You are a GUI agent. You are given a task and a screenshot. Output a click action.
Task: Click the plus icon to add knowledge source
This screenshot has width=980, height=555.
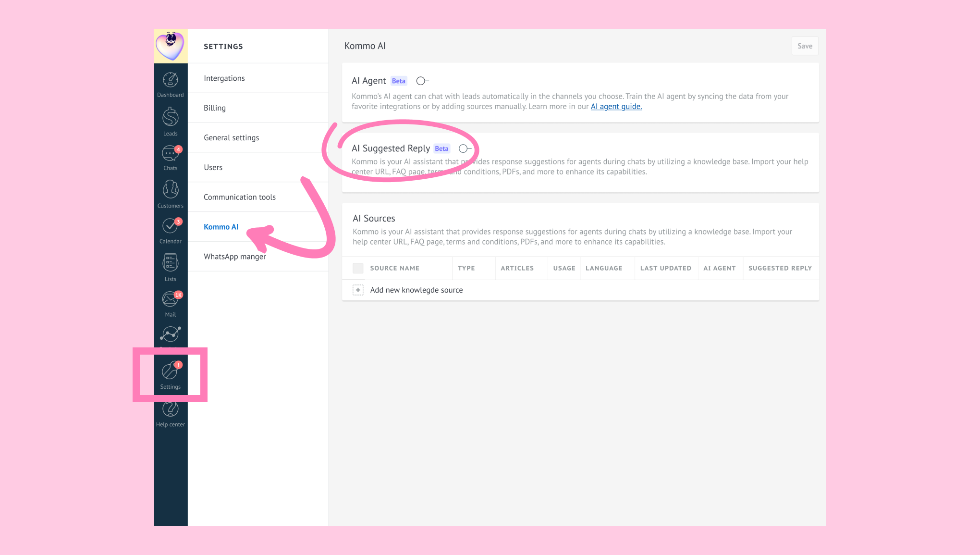point(358,290)
